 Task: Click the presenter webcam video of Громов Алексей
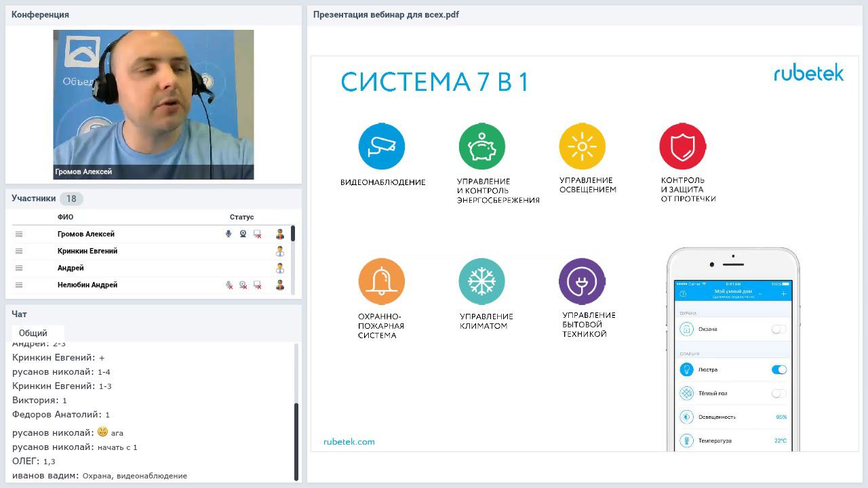153,104
